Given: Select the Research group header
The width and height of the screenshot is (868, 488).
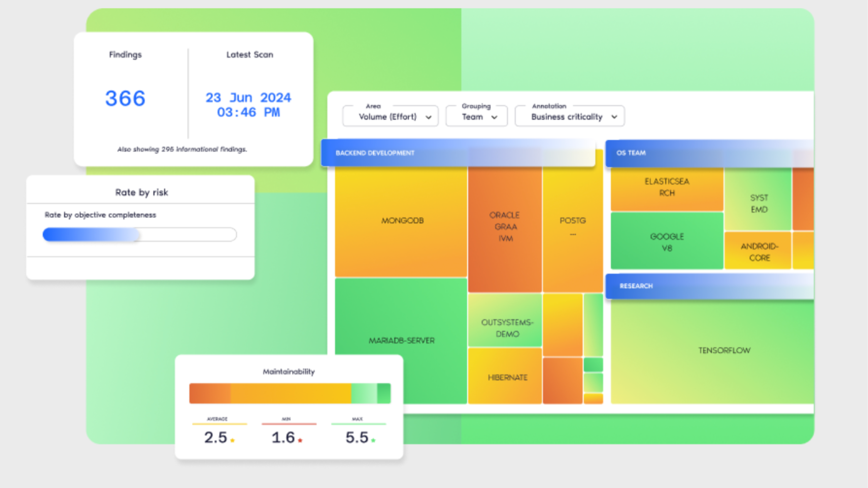Looking at the screenshot, I should tap(710, 286).
